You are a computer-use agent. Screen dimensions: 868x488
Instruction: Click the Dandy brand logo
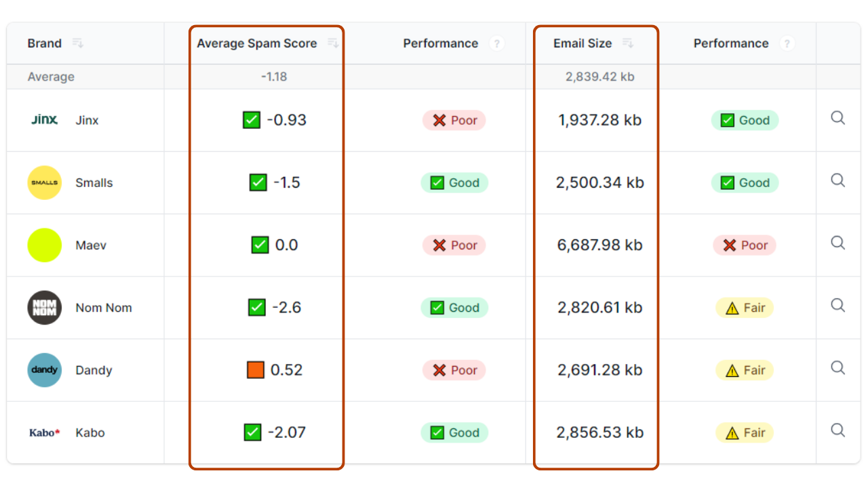point(45,369)
